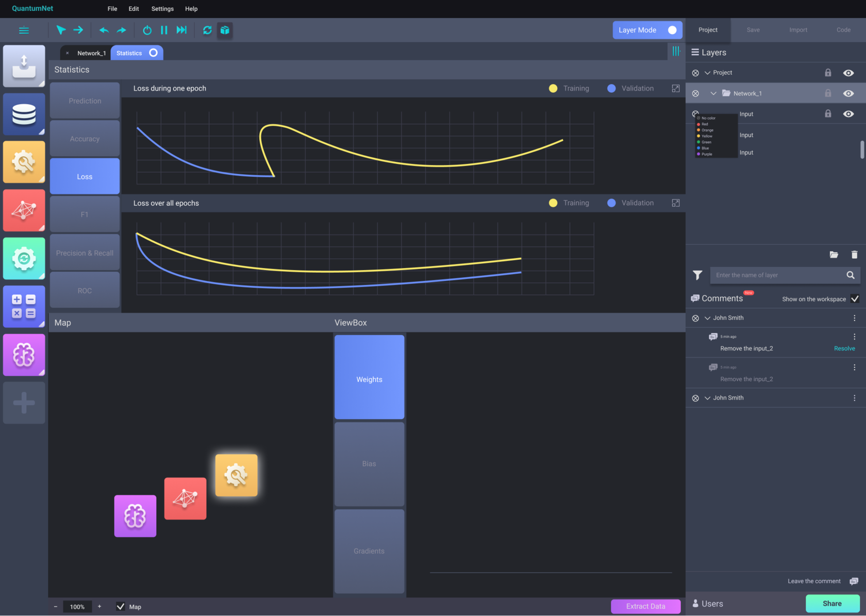Toggle the Layer Mode switch

(x=671, y=30)
